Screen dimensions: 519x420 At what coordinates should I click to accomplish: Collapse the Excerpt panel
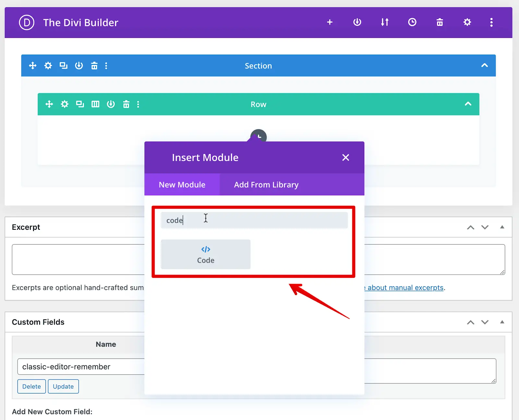pyautogui.click(x=502, y=227)
